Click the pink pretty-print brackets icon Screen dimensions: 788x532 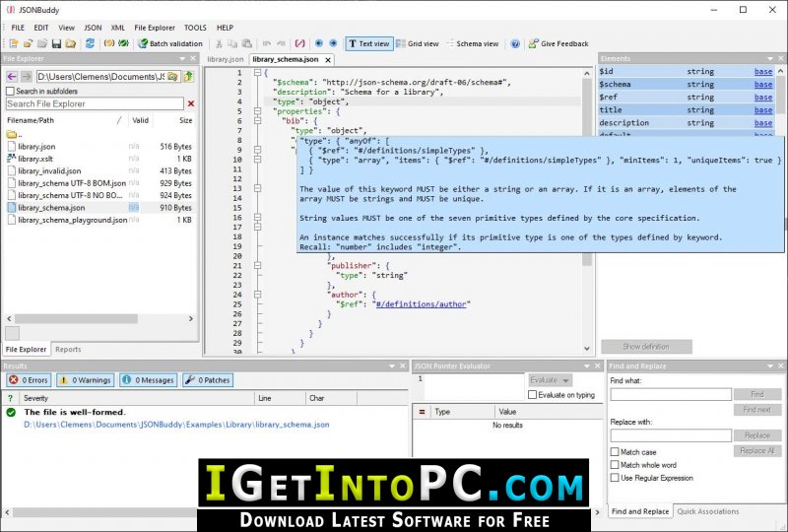point(300,43)
